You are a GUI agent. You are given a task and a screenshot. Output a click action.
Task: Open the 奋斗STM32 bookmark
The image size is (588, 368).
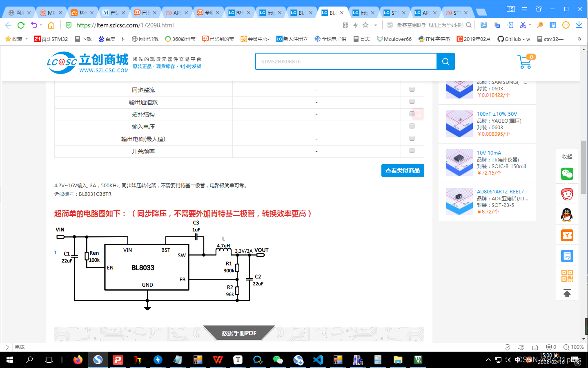click(x=51, y=39)
